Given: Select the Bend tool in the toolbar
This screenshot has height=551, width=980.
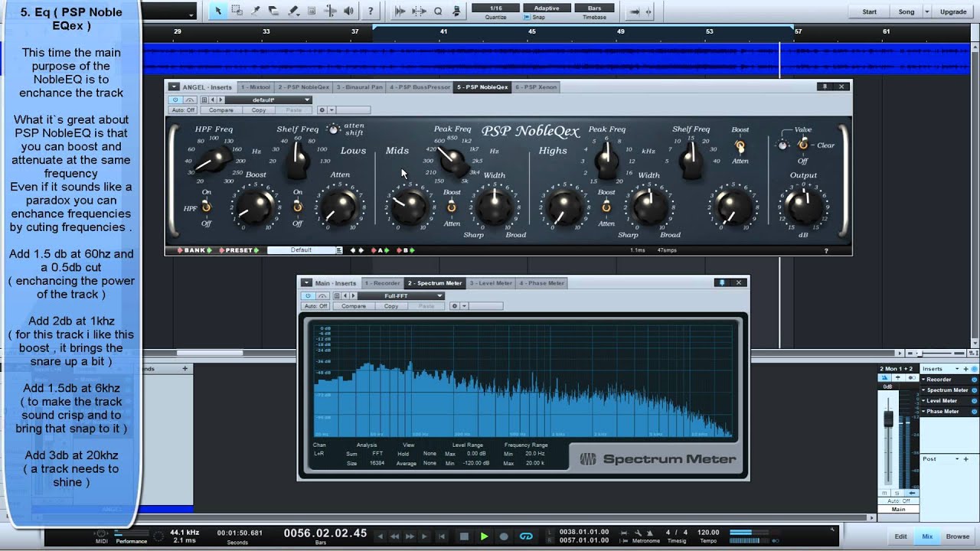Looking at the screenshot, I should pos(331,11).
